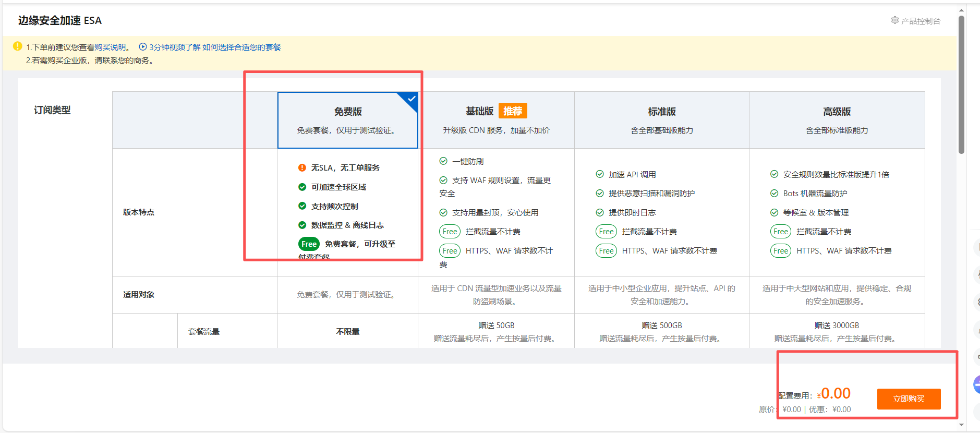Viewport: 980px width, 433px height.
Task: Click the 立即购买 button
Action: point(909,399)
